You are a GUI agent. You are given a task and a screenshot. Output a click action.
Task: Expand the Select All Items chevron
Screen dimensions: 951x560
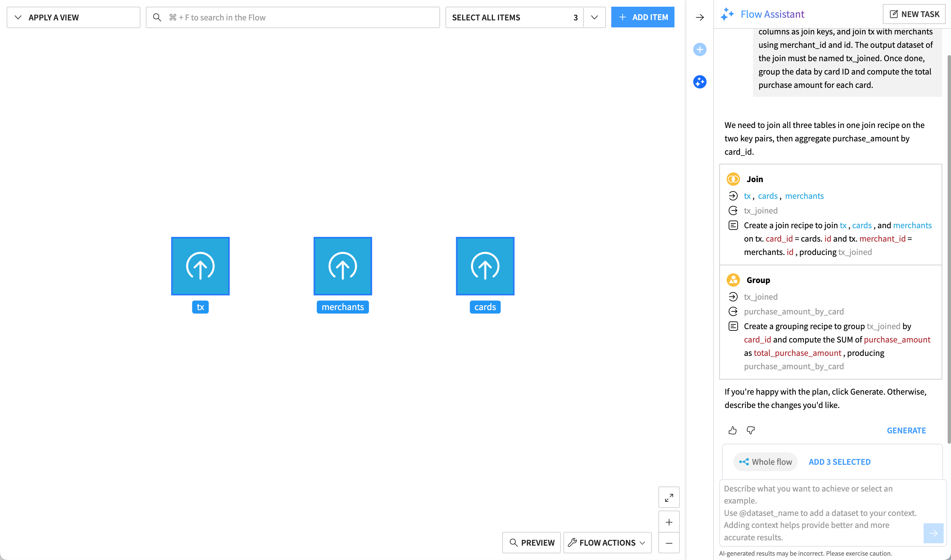point(594,17)
